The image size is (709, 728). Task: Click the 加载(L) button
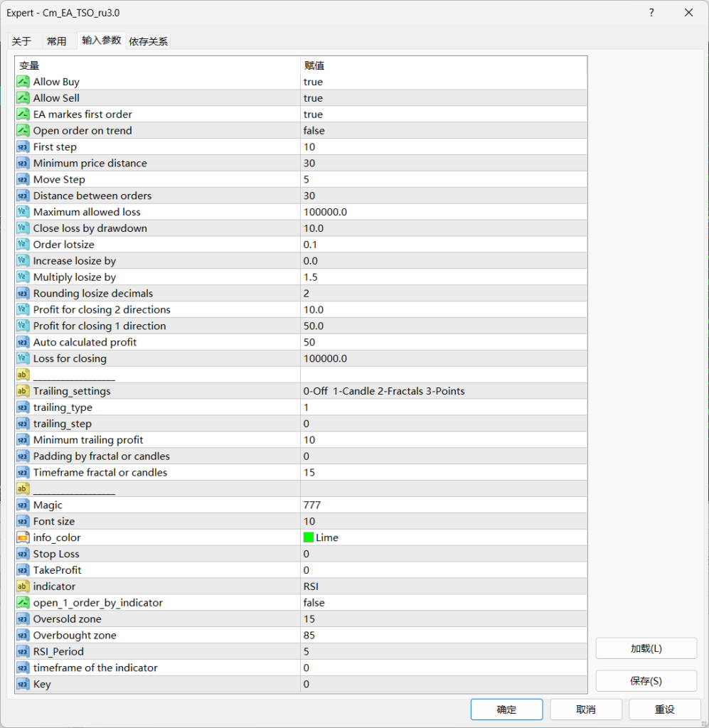[646, 648]
